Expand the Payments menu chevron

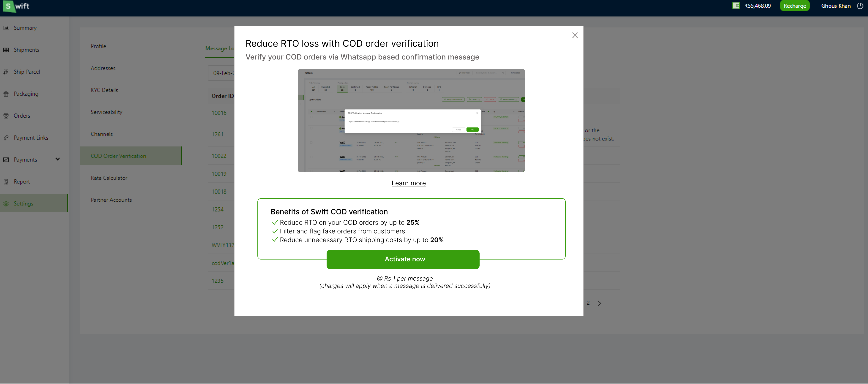[x=58, y=160]
